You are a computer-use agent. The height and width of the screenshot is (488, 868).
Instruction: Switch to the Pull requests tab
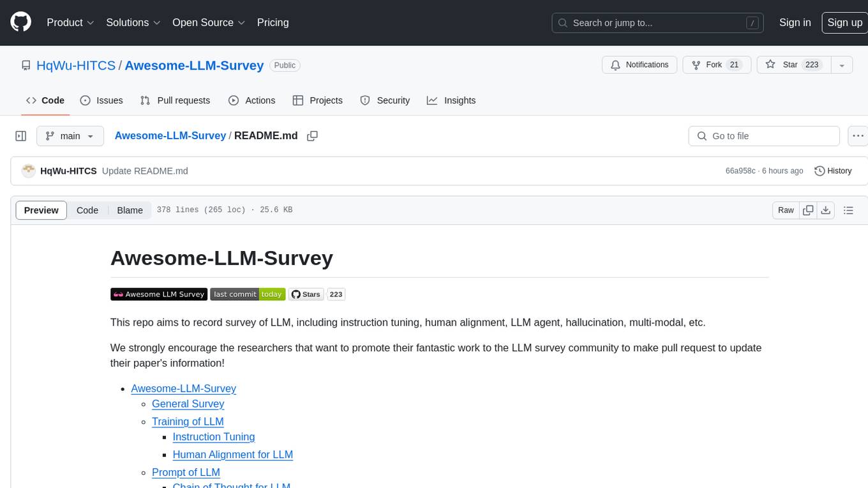pos(175,100)
